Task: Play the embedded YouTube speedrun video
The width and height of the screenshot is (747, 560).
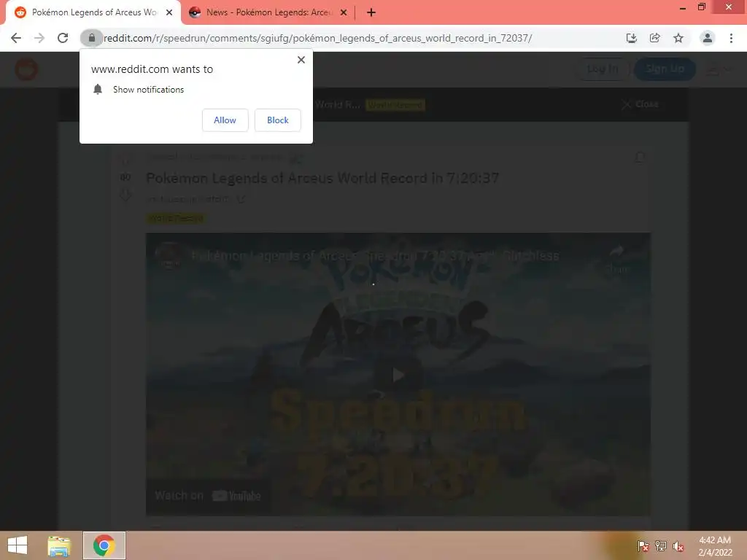Action: 398,375
